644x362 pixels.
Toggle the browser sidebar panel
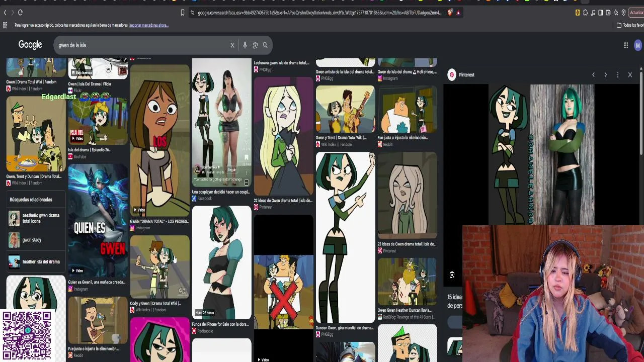600,13
